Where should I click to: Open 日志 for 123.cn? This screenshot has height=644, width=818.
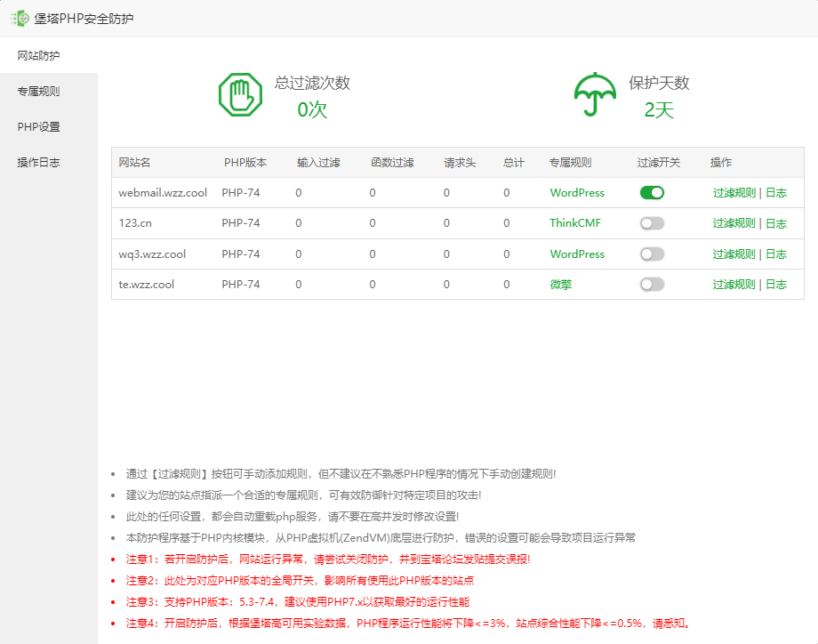tap(775, 223)
